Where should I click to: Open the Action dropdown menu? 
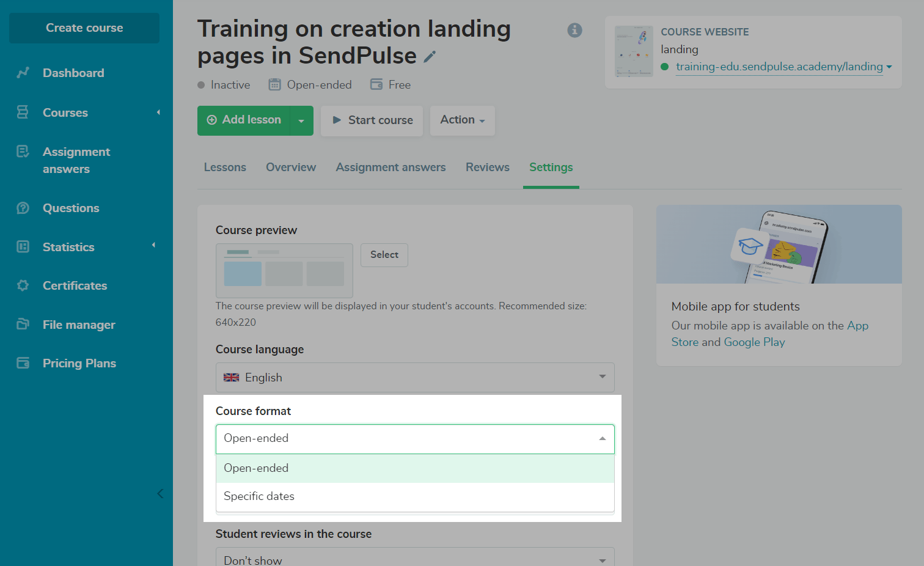pyautogui.click(x=462, y=120)
